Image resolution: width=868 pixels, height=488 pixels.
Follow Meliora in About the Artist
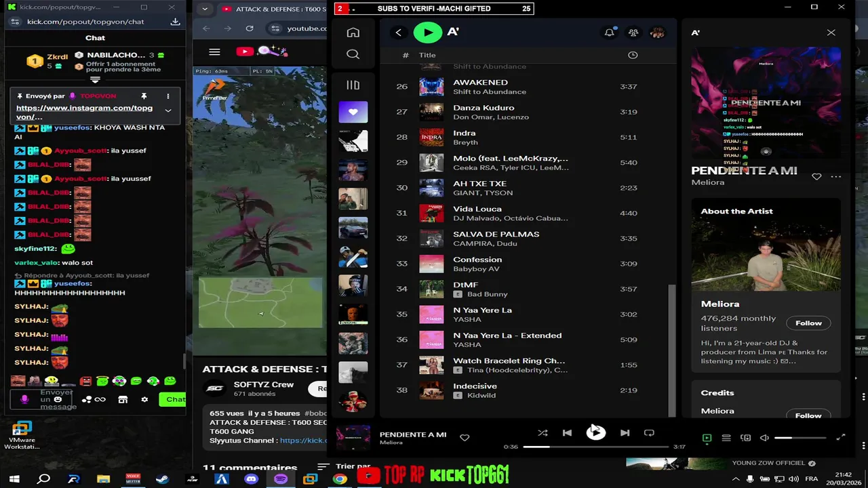coord(808,323)
